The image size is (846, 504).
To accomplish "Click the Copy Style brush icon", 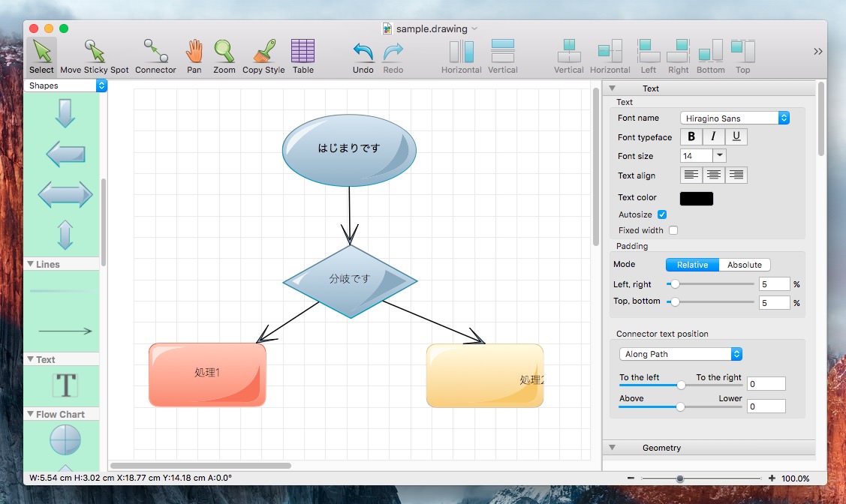I will 263,53.
